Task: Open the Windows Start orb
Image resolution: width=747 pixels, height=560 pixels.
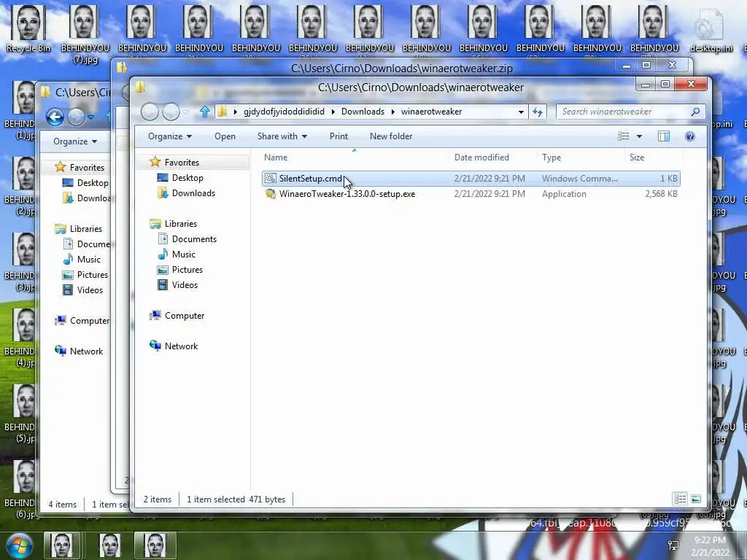Action: [x=19, y=545]
